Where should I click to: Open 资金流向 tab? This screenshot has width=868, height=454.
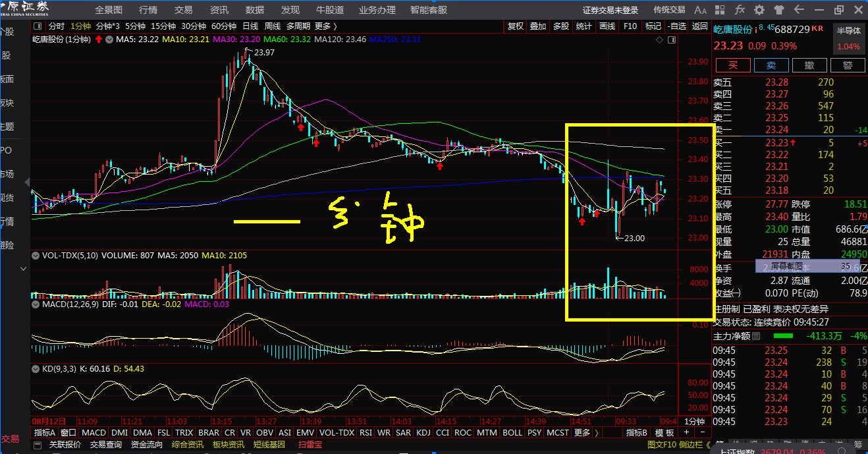pos(147,445)
